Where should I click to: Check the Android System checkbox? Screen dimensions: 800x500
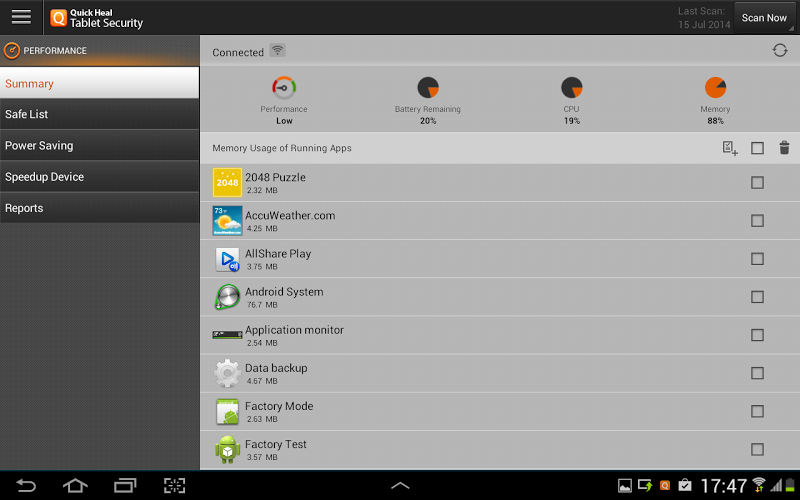pyautogui.click(x=757, y=297)
